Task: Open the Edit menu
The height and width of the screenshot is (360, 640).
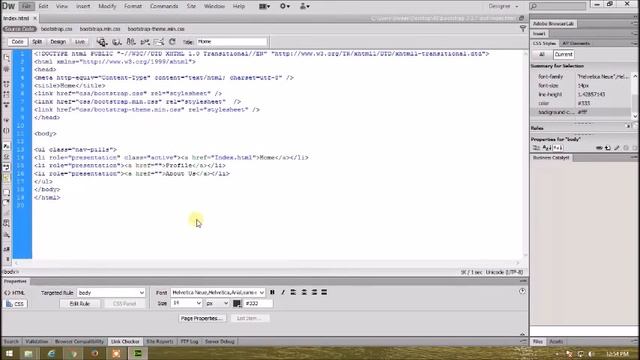Action: [43, 6]
